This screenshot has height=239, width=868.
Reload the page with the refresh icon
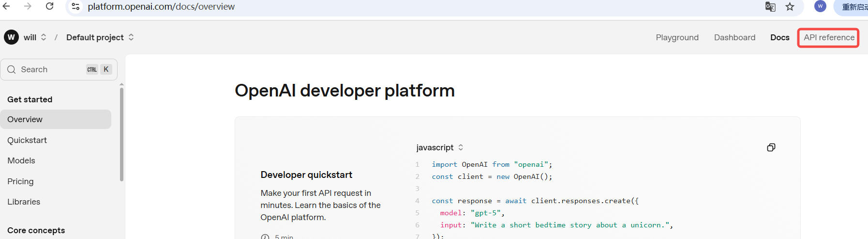click(x=49, y=6)
